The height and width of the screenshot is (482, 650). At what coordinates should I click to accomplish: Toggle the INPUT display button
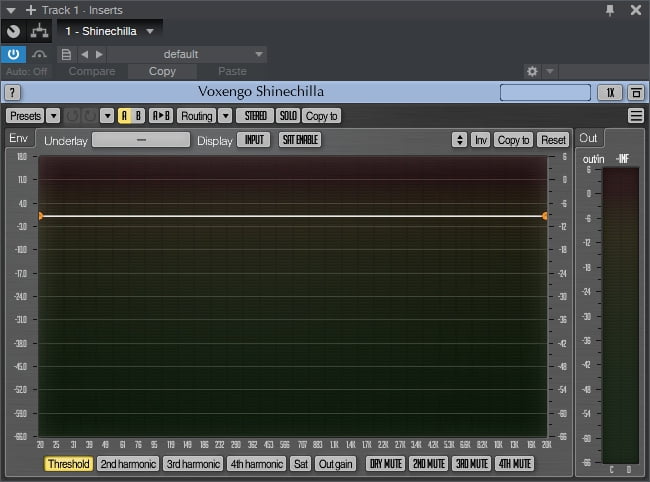(254, 140)
